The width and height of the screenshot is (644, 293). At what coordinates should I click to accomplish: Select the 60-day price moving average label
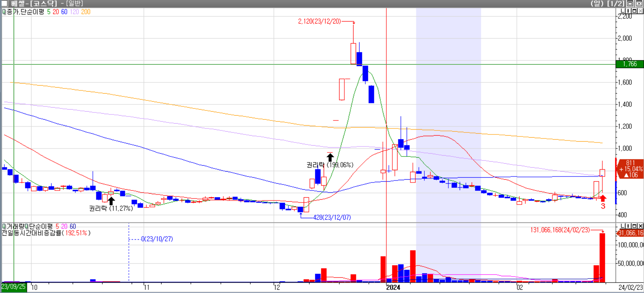coord(64,12)
